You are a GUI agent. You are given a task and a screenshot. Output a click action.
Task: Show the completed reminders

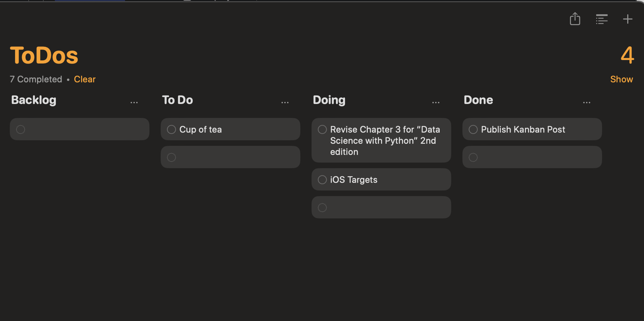pyautogui.click(x=621, y=79)
